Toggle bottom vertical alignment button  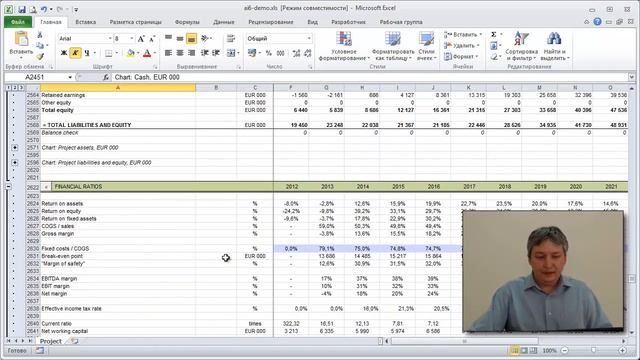[x=191, y=38]
